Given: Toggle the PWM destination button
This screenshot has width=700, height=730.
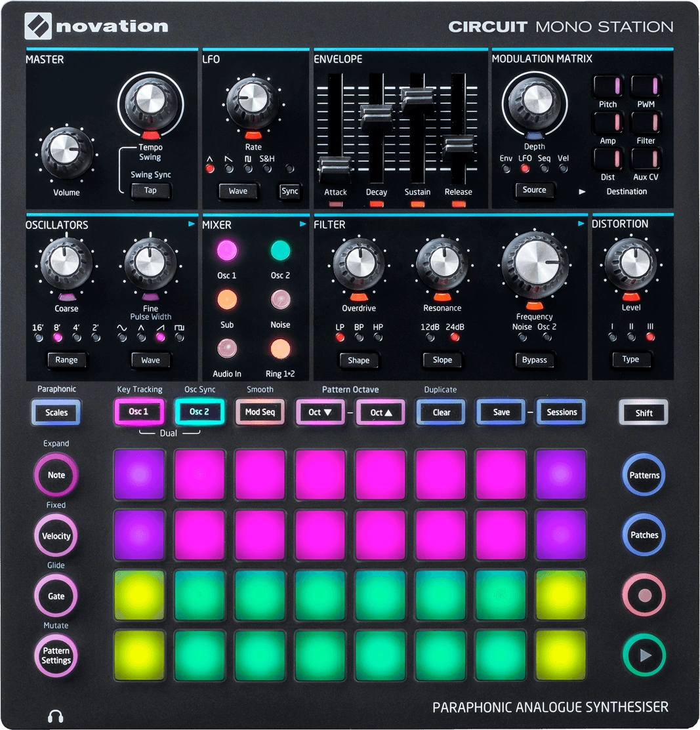Looking at the screenshot, I should coord(646,86).
